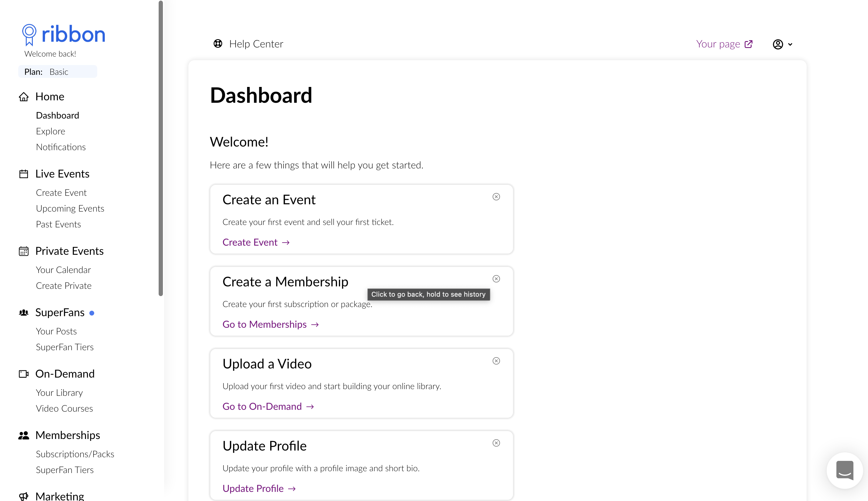Screen dimensions: 868x501
Task: Select the On-Demand video camera icon
Action: click(24, 374)
